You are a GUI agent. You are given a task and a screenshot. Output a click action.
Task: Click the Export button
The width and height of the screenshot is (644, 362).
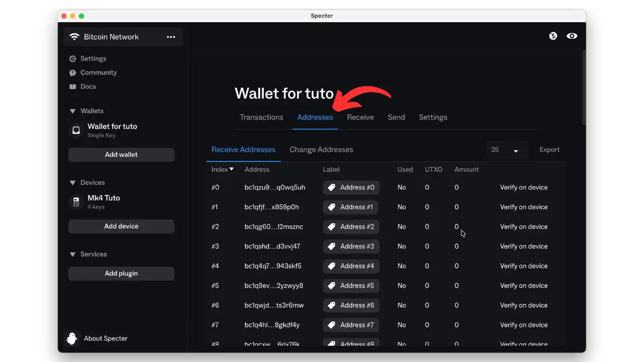click(x=549, y=150)
